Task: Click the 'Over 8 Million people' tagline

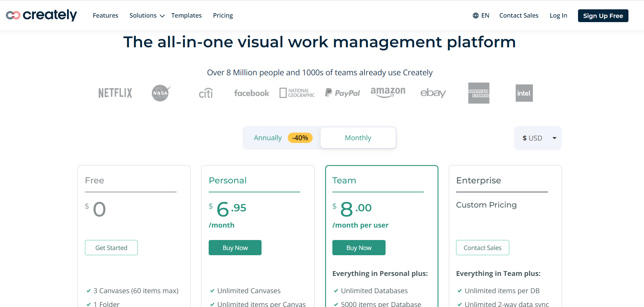Action: (320, 73)
